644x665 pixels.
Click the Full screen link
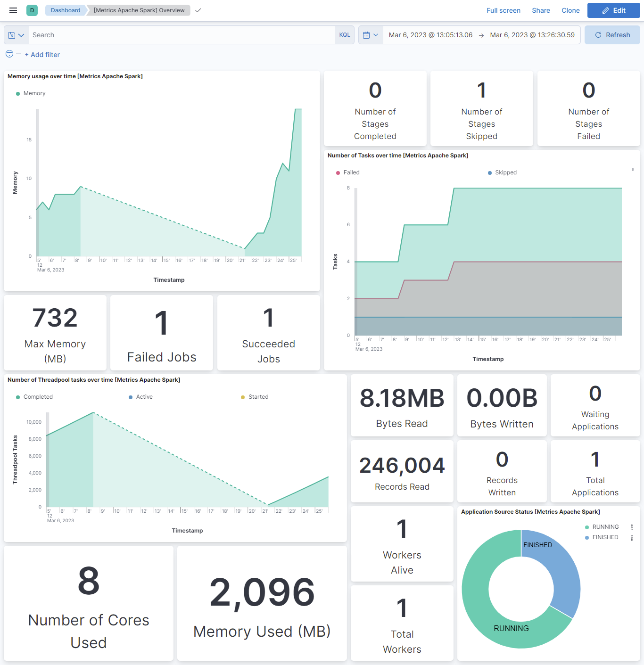(503, 10)
